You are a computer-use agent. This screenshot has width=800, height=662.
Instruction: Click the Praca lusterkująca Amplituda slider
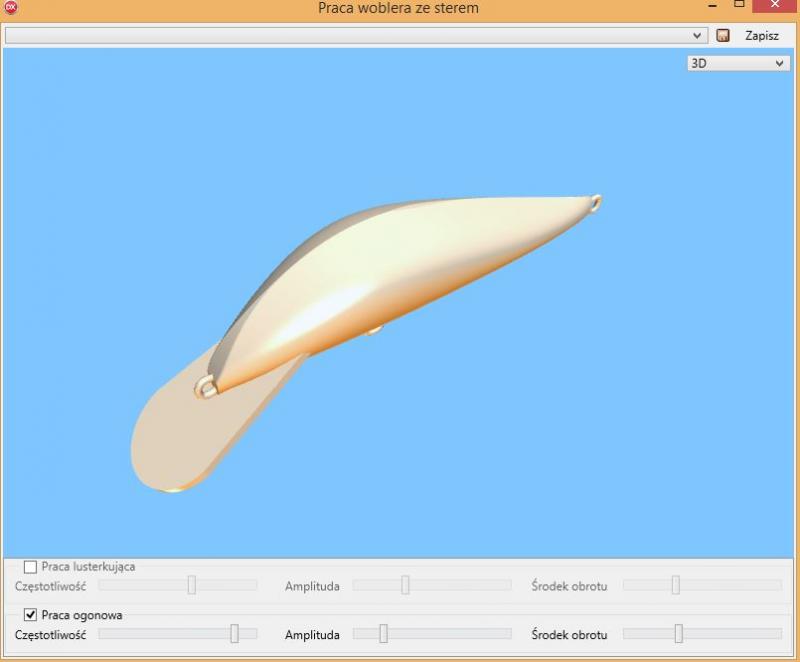click(x=405, y=585)
